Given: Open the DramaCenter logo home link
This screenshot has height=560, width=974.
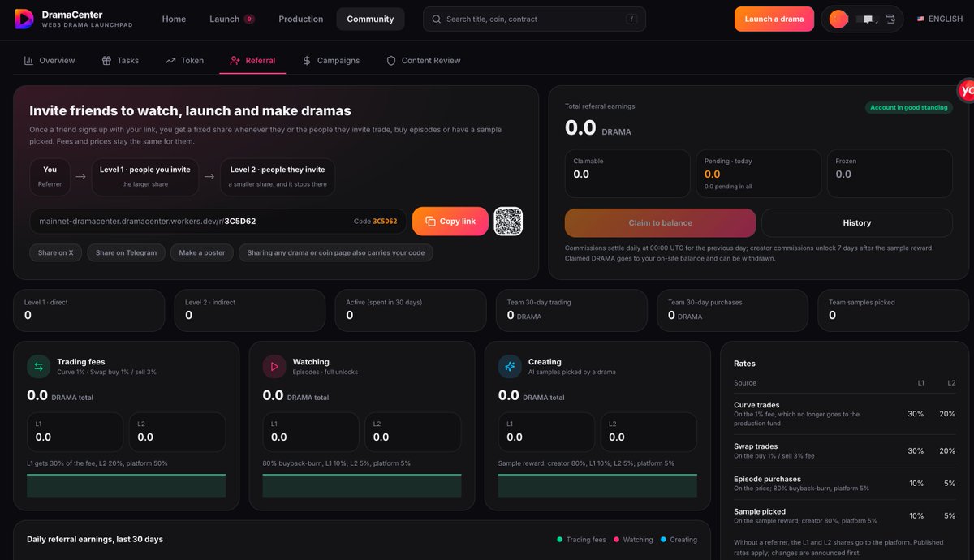Looking at the screenshot, I should click(x=73, y=19).
